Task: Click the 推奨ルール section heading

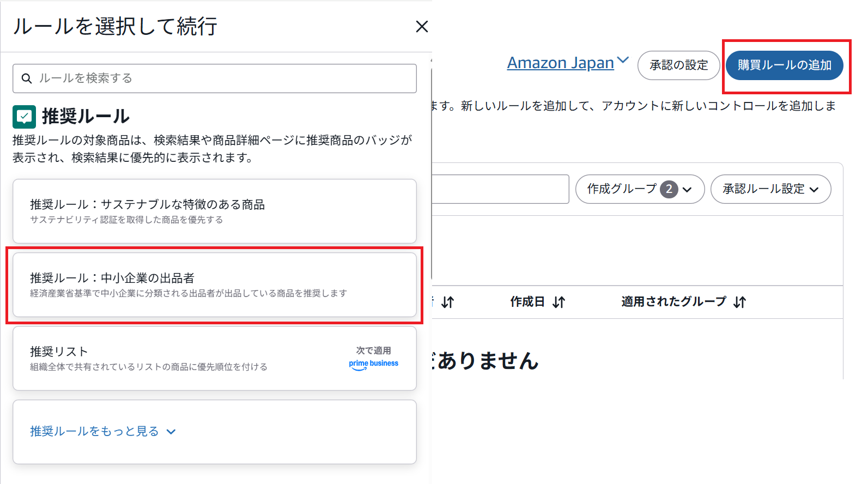Action: [x=86, y=117]
